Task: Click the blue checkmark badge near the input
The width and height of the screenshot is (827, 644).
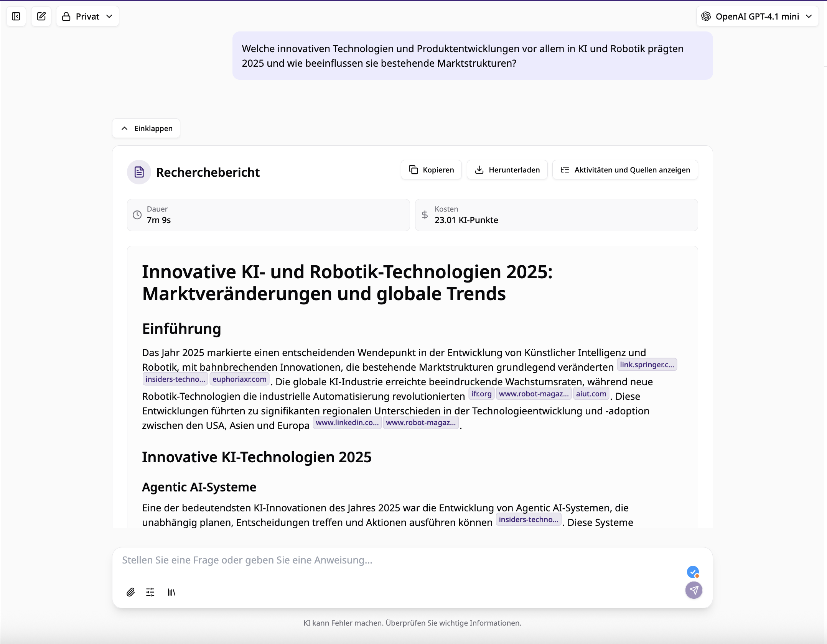Action: pos(693,572)
